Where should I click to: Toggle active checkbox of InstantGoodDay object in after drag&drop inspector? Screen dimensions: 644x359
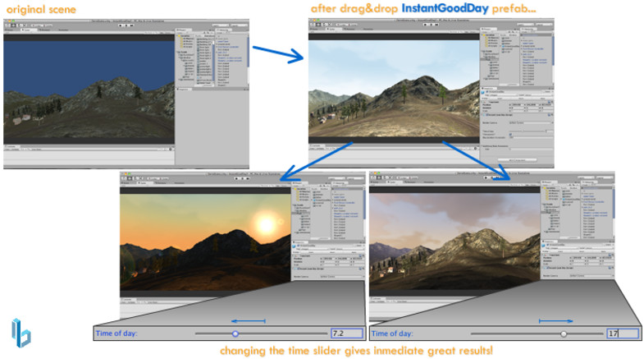[x=487, y=92]
